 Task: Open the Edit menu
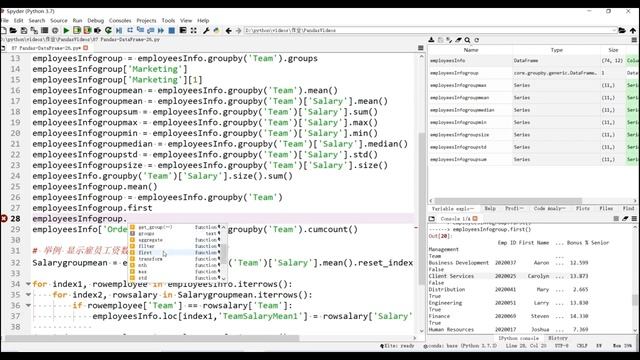19,20
